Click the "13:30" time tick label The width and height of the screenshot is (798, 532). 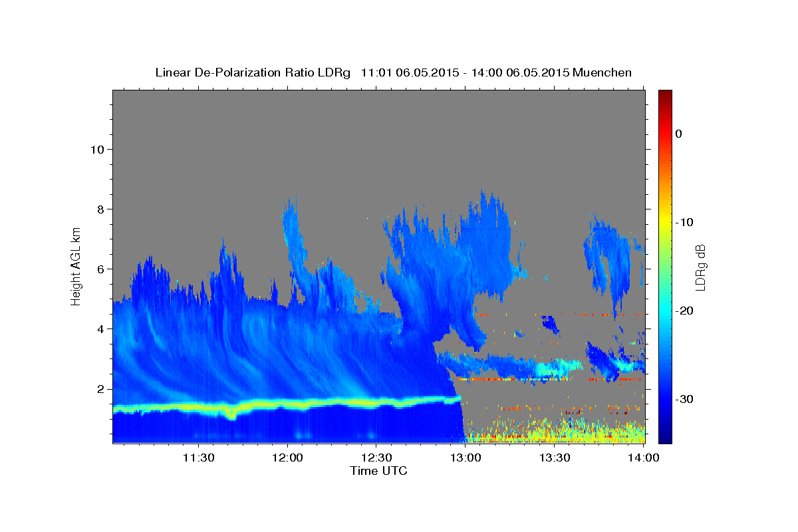(555, 458)
